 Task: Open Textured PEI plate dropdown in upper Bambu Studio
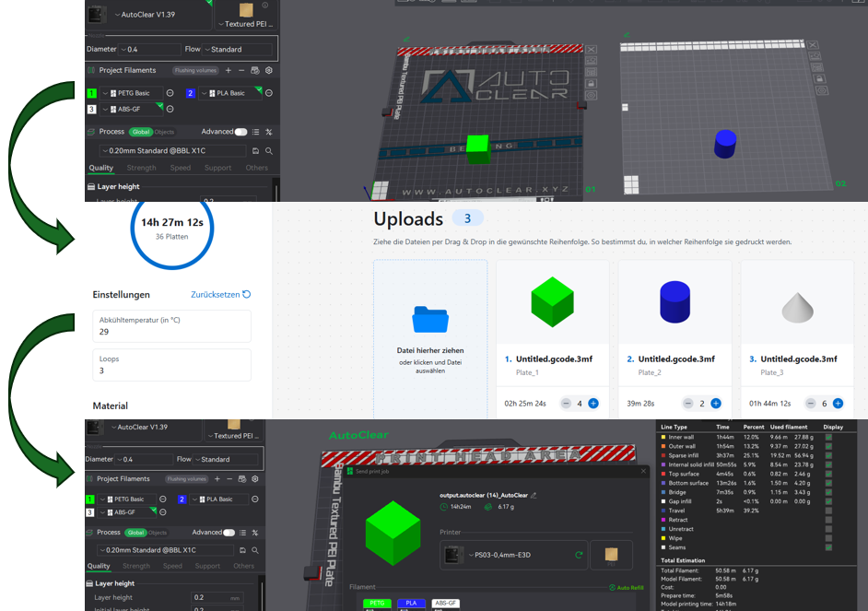246,16
